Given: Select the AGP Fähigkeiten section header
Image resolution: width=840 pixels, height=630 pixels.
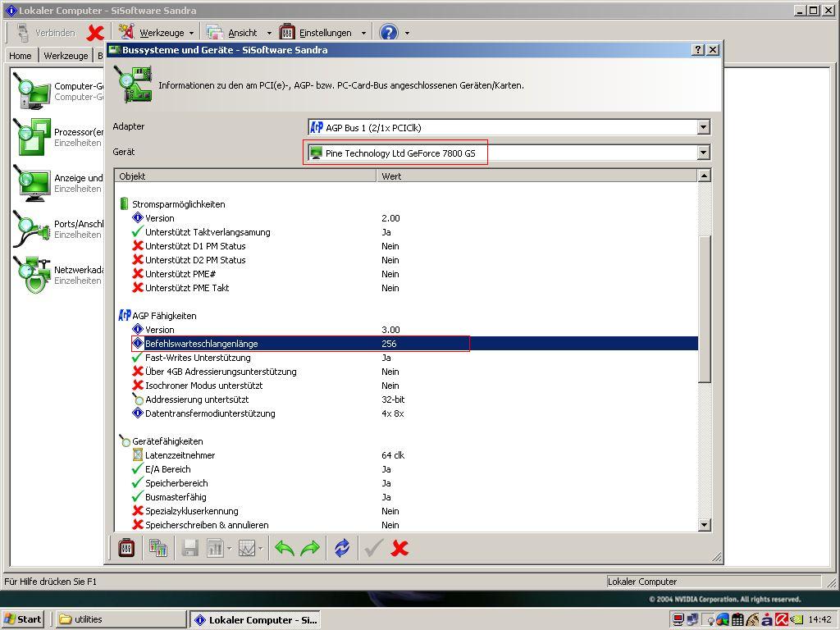Looking at the screenshot, I should [164, 316].
